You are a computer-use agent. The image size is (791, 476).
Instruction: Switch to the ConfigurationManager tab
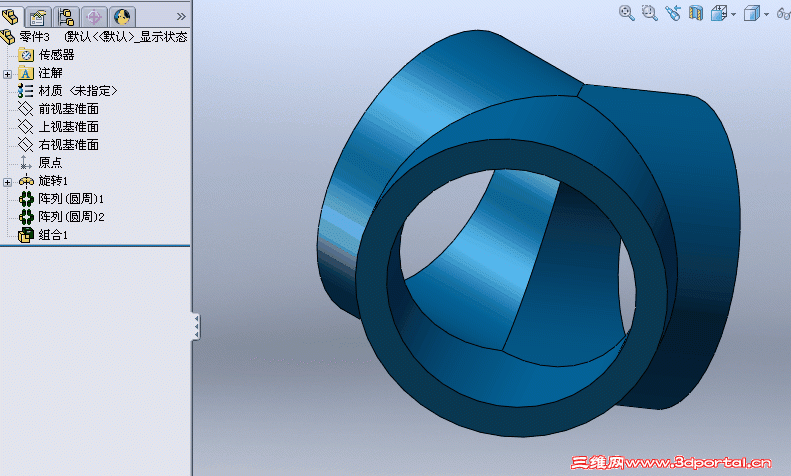tap(66, 17)
